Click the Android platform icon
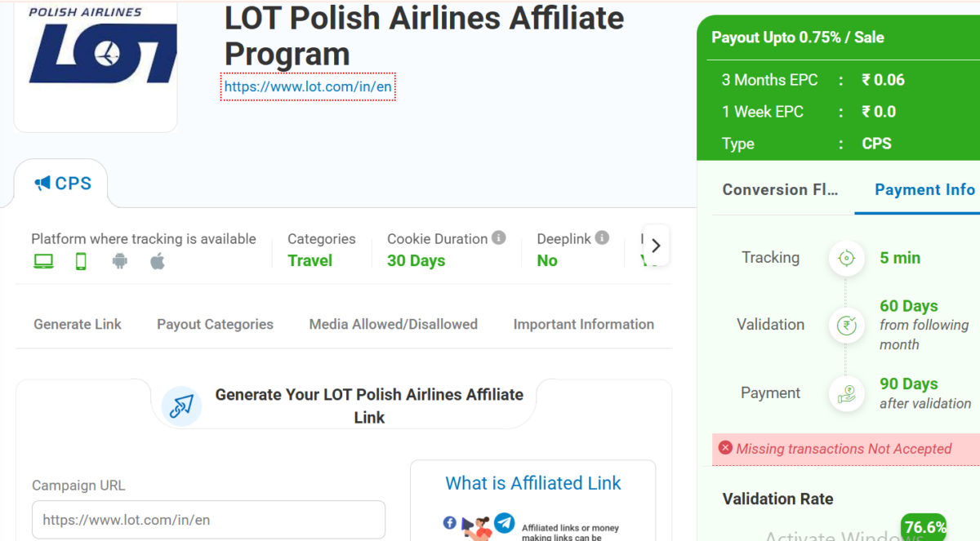The image size is (980, 541). [x=120, y=262]
